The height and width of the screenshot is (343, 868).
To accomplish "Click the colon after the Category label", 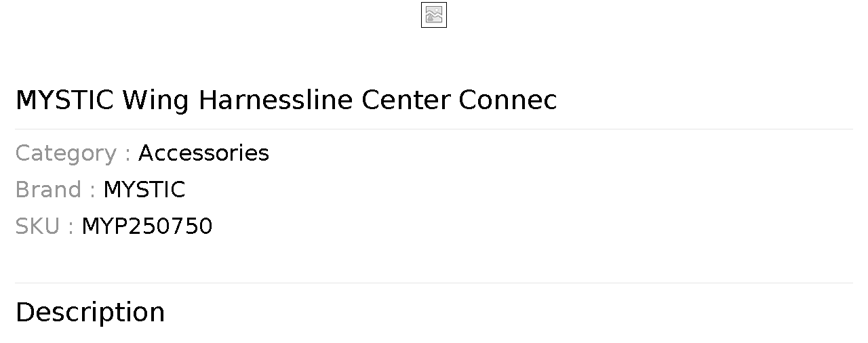I will coord(127,155).
